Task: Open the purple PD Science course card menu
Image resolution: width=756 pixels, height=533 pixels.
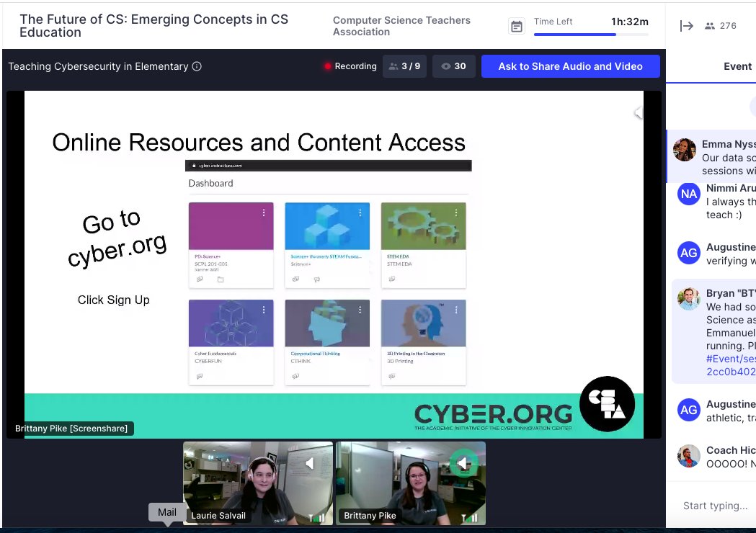Action: click(264, 212)
